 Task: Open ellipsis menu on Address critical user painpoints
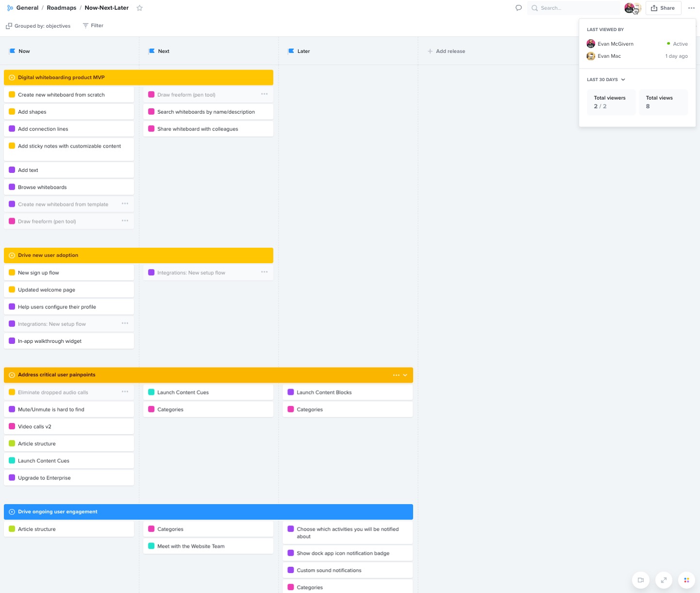click(x=396, y=375)
